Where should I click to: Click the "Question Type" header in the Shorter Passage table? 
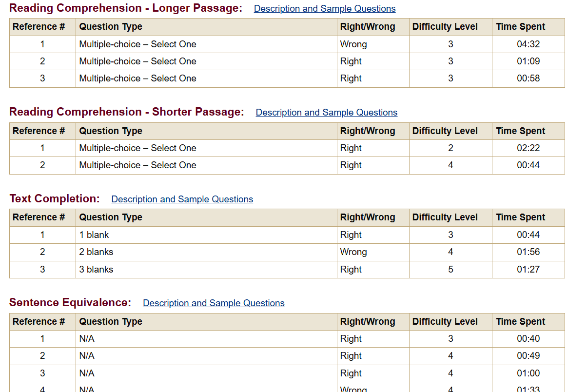111,131
